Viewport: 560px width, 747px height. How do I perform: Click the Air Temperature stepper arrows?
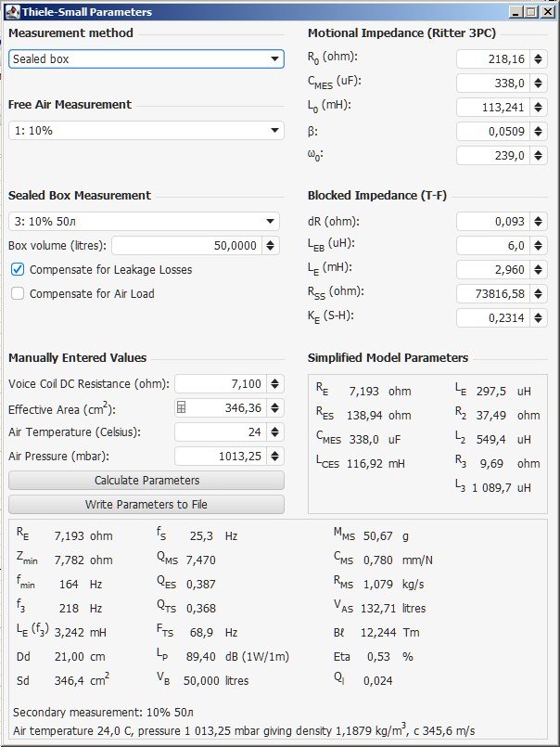click(275, 432)
